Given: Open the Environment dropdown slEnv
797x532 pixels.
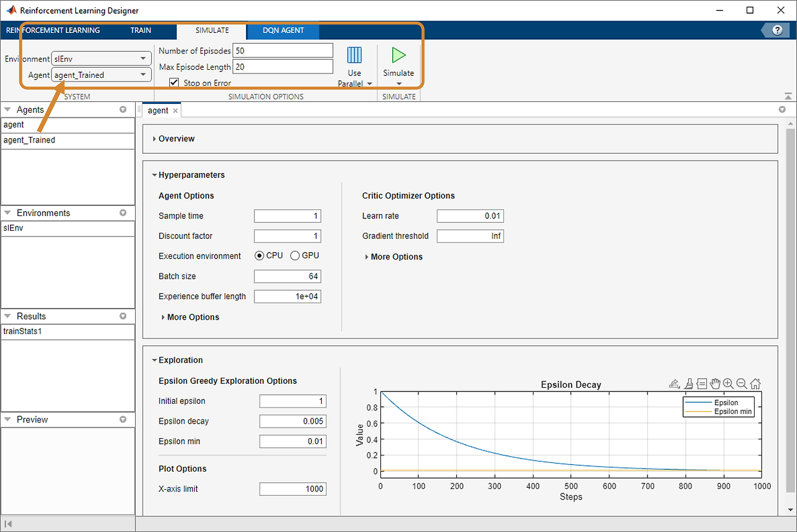Looking at the screenshot, I should tap(101, 58).
